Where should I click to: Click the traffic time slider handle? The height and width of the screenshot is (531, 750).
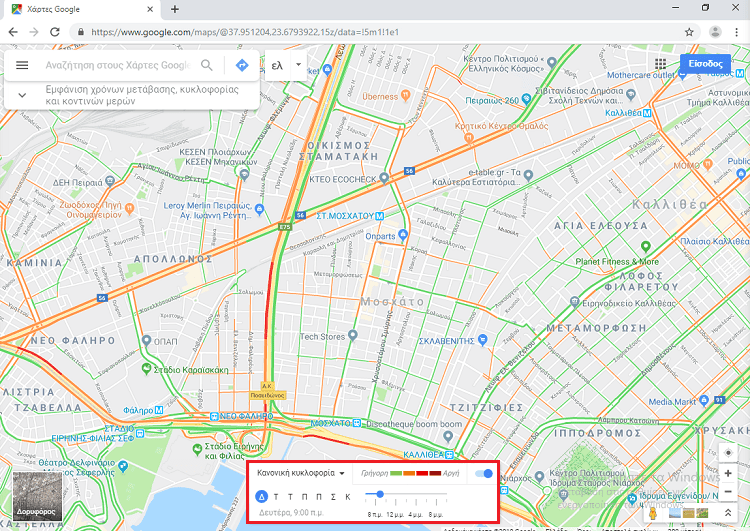coord(380,494)
